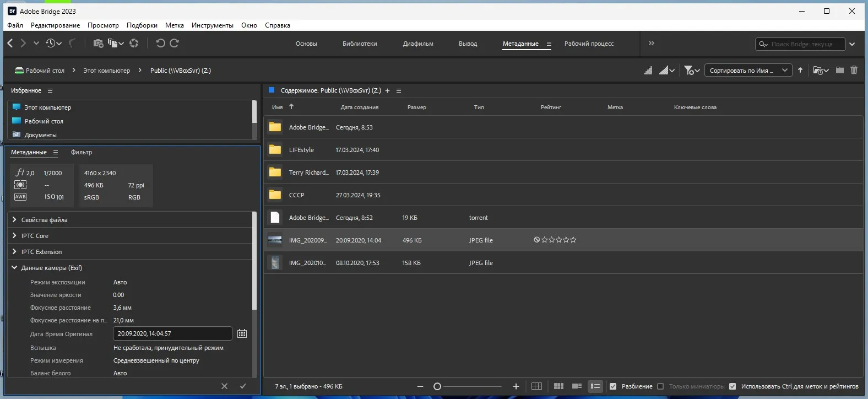Switch to the Библиотеки workspace
Viewport: 868px width, 399px height.
click(360, 44)
